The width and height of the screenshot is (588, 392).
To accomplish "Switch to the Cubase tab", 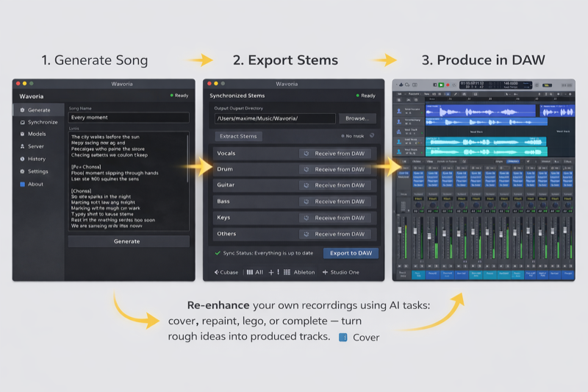I will click(x=226, y=272).
